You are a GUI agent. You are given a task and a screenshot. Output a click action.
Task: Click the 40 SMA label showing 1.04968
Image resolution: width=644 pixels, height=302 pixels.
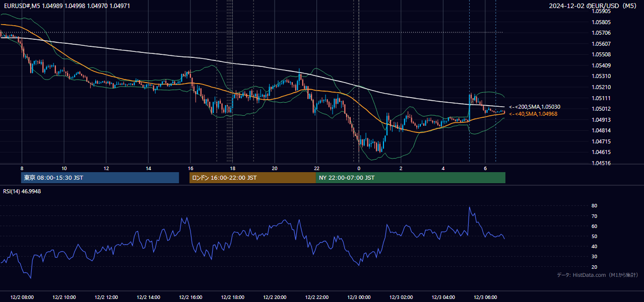tap(533, 114)
